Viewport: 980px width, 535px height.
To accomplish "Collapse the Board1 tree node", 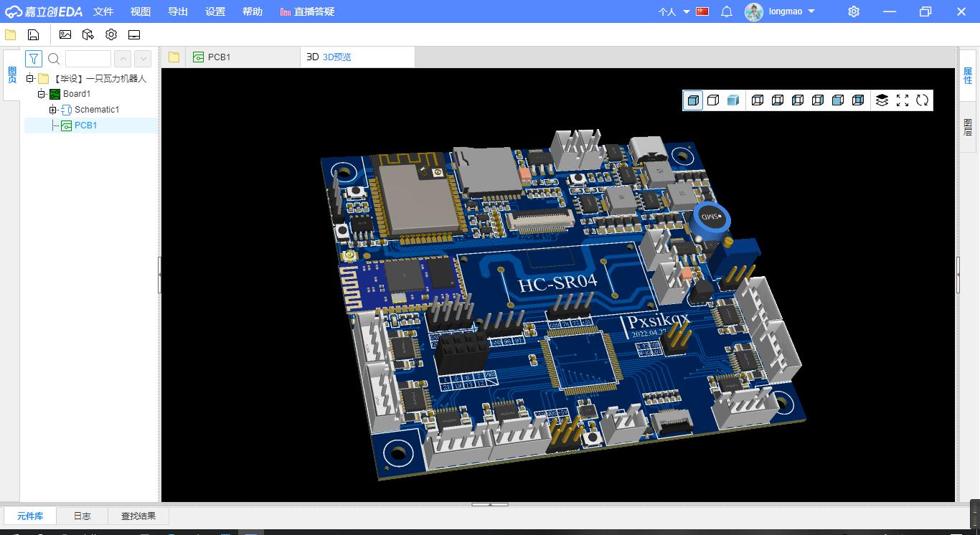I will 42,94.
